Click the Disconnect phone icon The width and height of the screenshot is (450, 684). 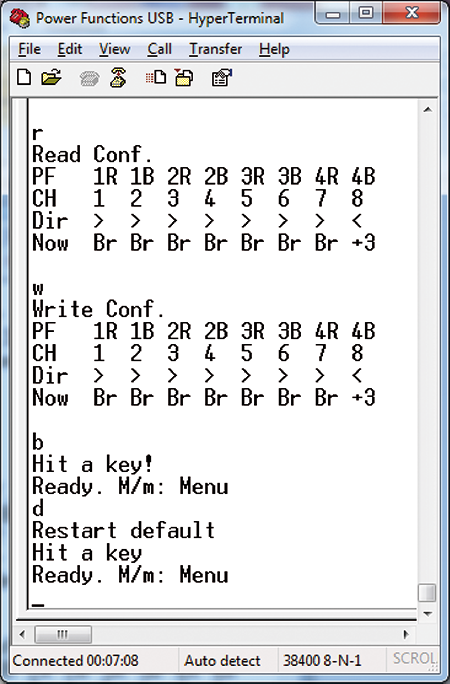[118, 77]
